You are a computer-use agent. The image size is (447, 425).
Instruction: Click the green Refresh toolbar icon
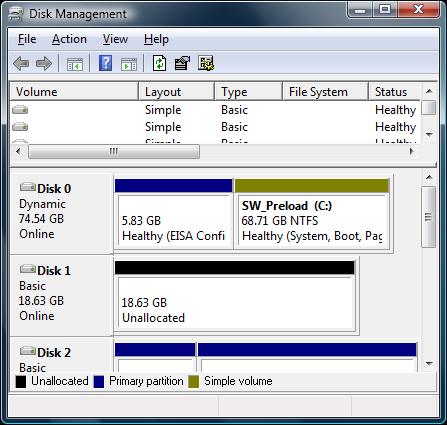tap(159, 63)
